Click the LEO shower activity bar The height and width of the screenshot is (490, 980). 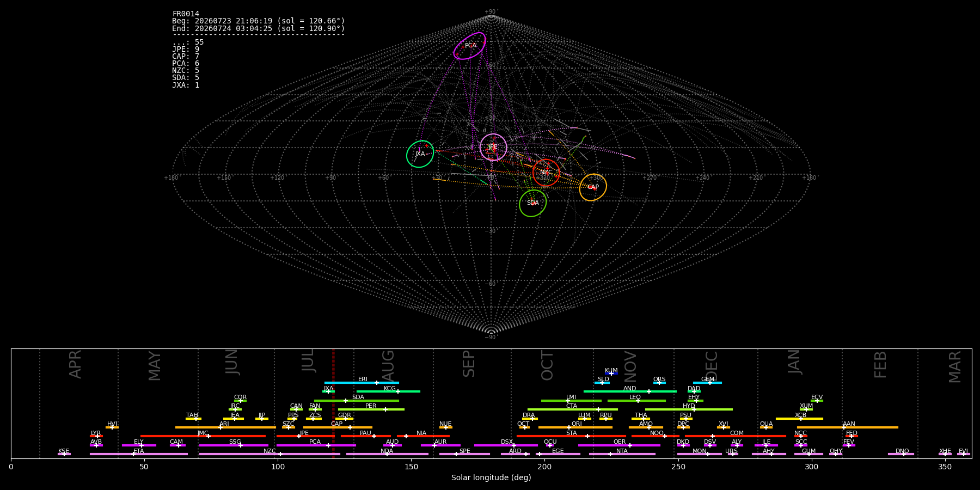[636, 401]
